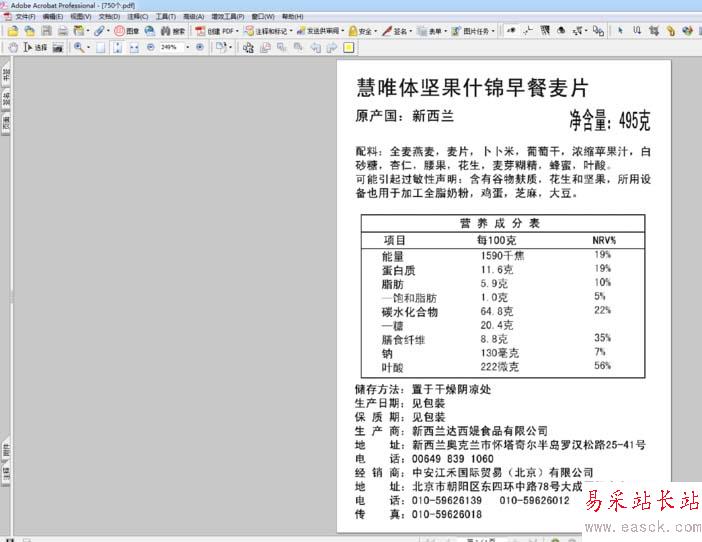Open the top bookmarks side panel tab
The height and width of the screenshot is (542, 702).
[6, 73]
